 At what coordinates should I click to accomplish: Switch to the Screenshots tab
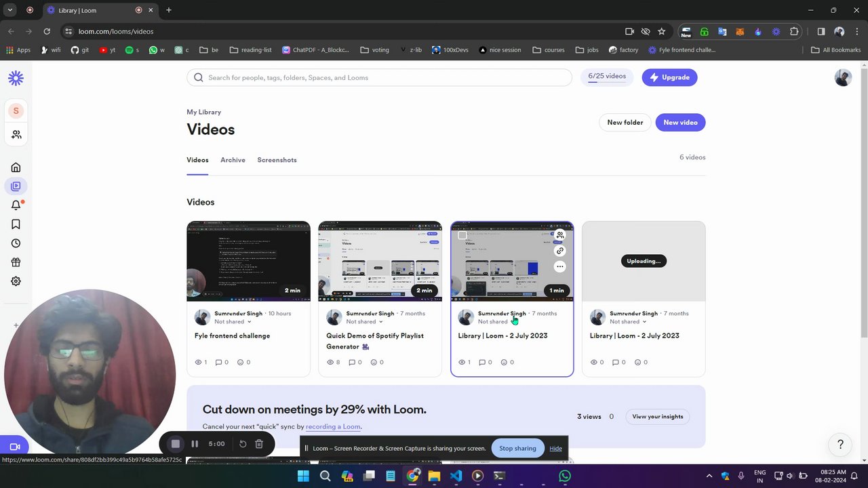pos(277,160)
